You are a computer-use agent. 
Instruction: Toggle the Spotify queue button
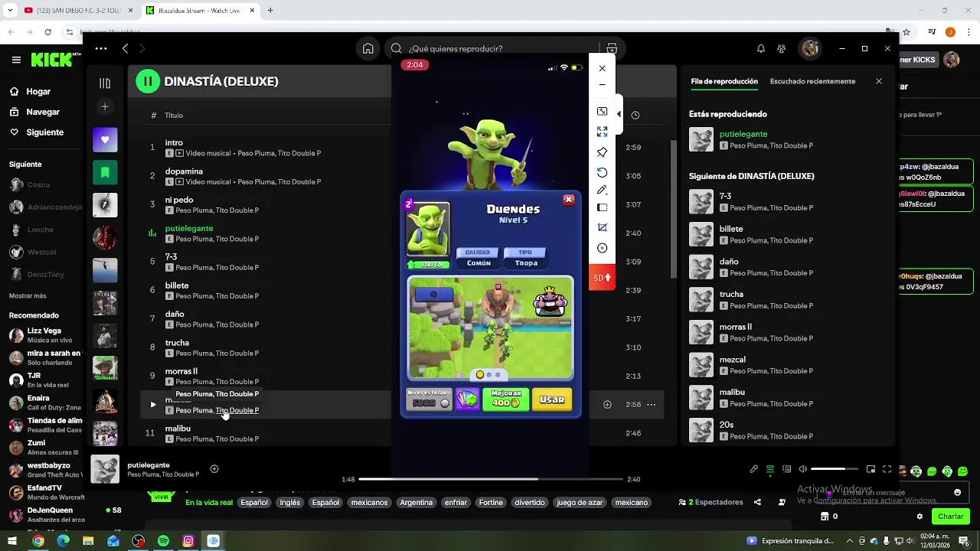pos(770,469)
